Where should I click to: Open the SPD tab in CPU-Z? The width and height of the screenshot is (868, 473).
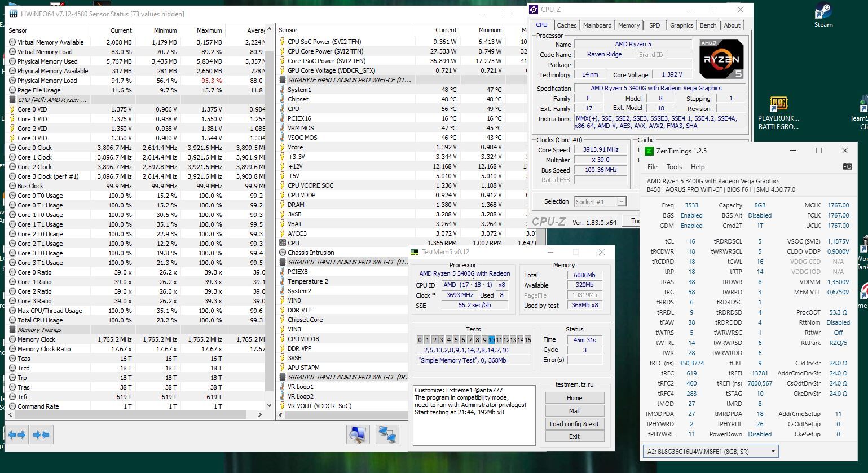pos(654,25)
